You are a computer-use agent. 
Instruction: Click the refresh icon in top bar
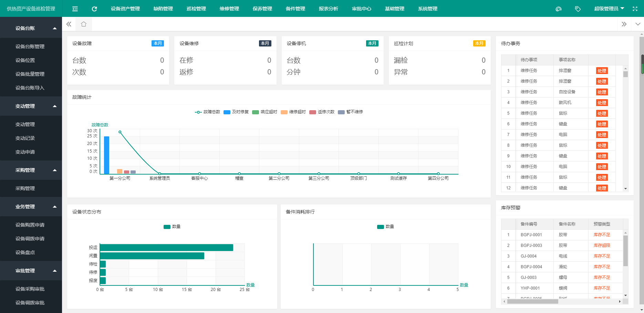pos(94,9)
